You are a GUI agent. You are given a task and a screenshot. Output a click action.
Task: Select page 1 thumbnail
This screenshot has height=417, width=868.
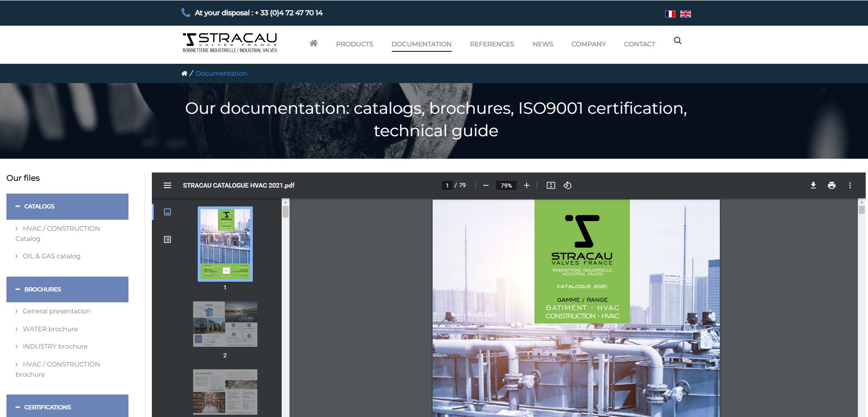(225, 244)
